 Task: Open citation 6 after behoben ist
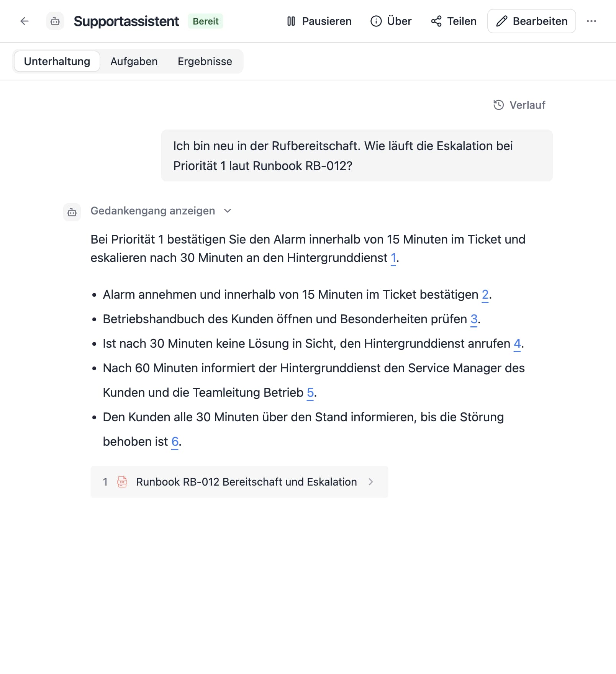pyautogui.click(x=175, y=442)
